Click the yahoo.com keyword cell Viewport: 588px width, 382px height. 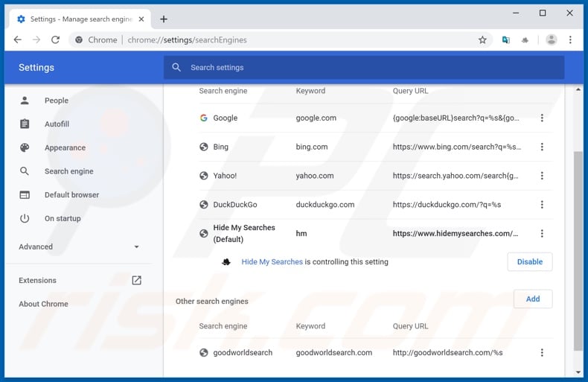(x=315, y=176)
